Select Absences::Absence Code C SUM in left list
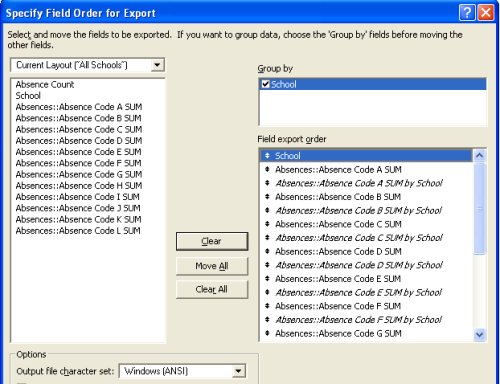Viewport: 500px width, 384px height. point(79,129)
